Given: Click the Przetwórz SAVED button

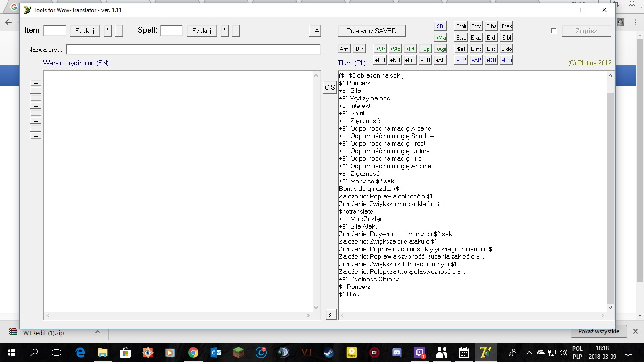Looking at the screenshot, I should [372, 31].
